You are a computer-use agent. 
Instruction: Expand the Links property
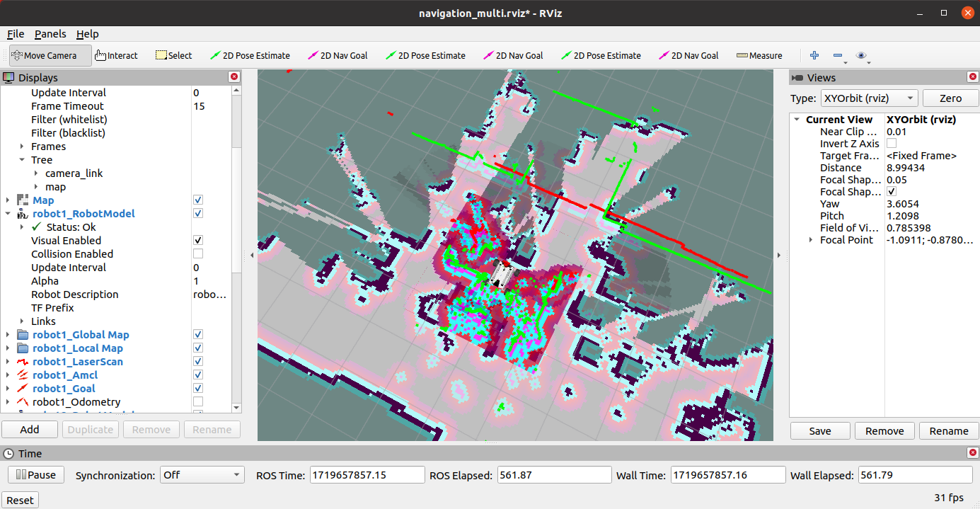pyautogui.click(x=22, y=321)
